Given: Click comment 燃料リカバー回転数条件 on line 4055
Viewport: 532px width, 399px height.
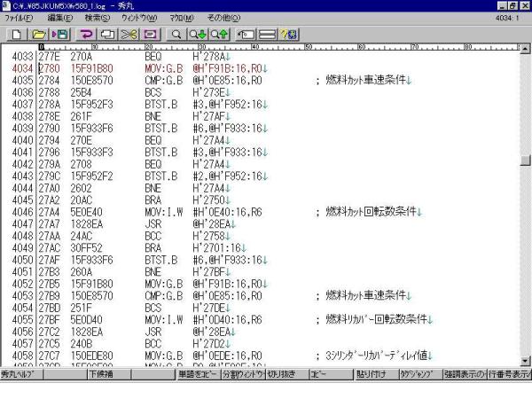Looking at the screenshot, I should [x=376, y=319].
